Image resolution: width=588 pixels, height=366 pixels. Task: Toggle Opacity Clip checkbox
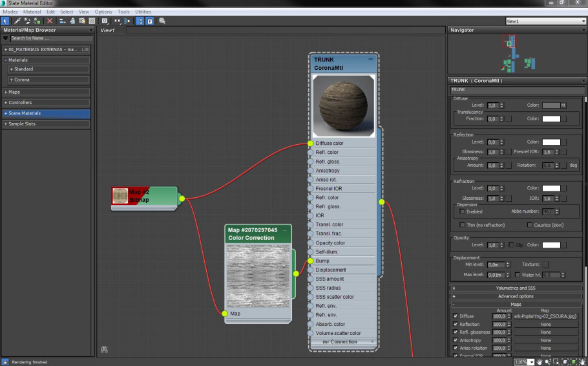coord(511,244)
